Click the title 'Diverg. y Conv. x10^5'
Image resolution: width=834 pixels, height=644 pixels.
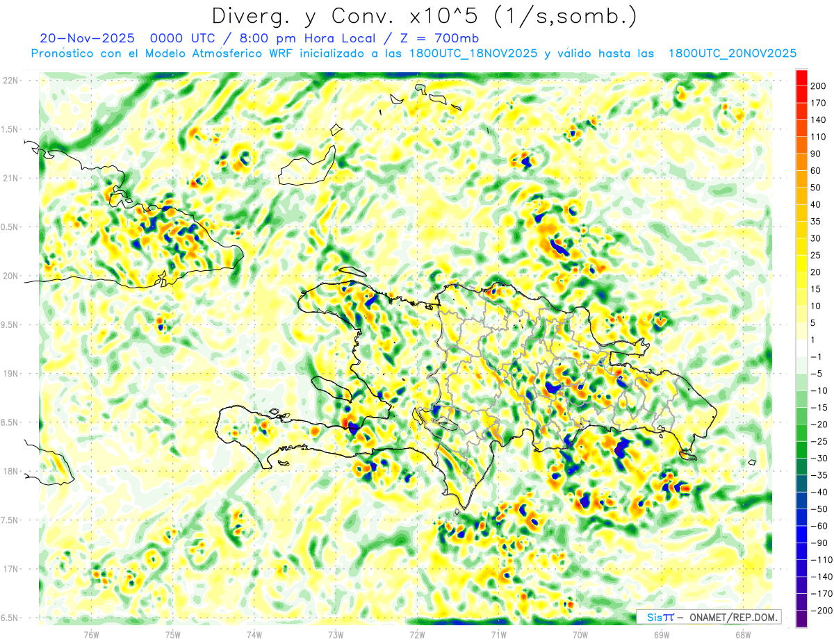pyautogui.click(x=346, y=16)
